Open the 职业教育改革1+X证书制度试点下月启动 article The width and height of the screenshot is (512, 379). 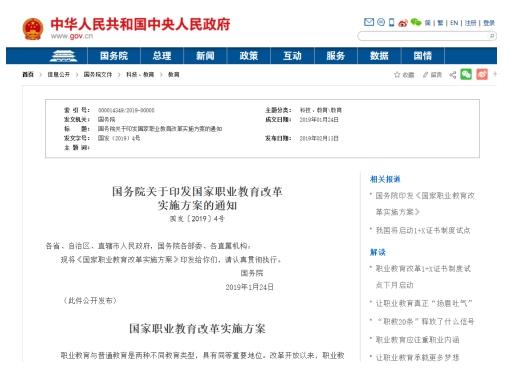point(423,277)
